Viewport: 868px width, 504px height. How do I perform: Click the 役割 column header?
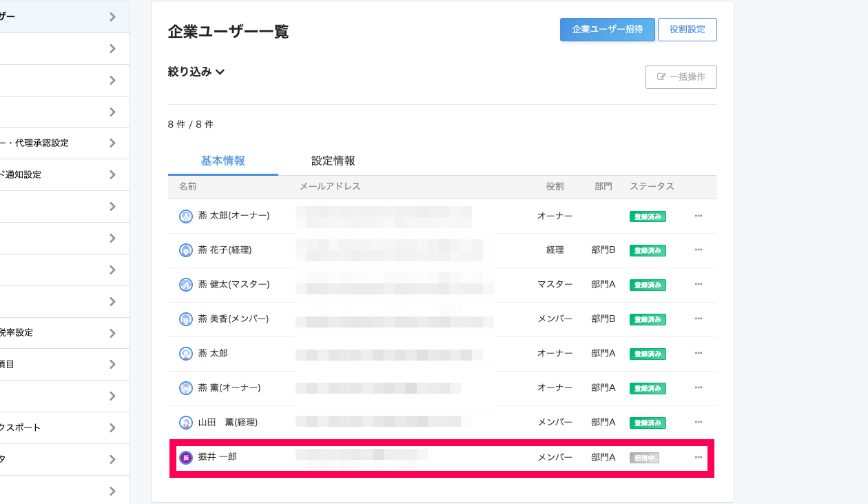[x=555, y=187]
